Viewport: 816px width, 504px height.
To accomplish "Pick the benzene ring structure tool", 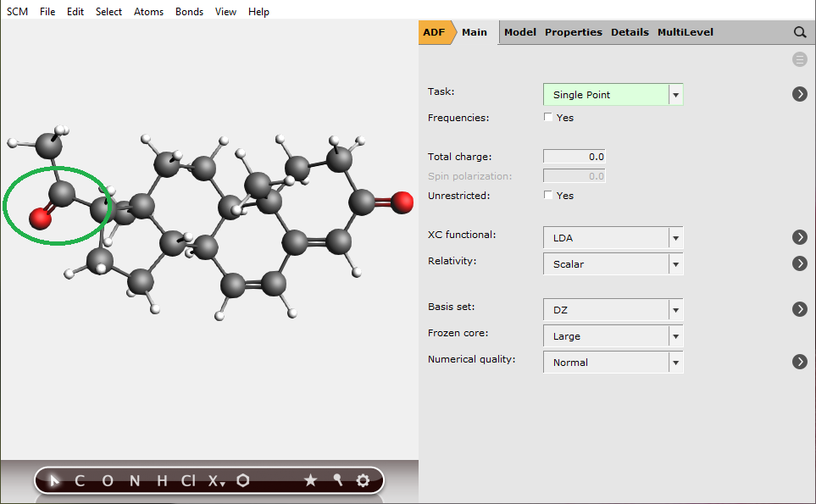I will [x=243, y=480].
